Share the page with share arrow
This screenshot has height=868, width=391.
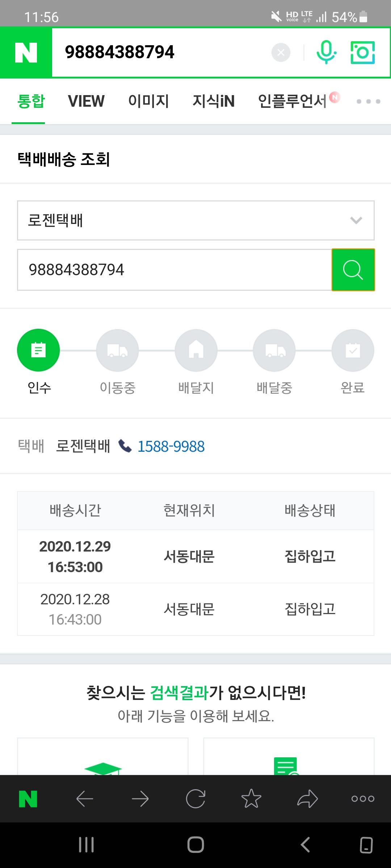pyautogui.click(x=307, y=799)
